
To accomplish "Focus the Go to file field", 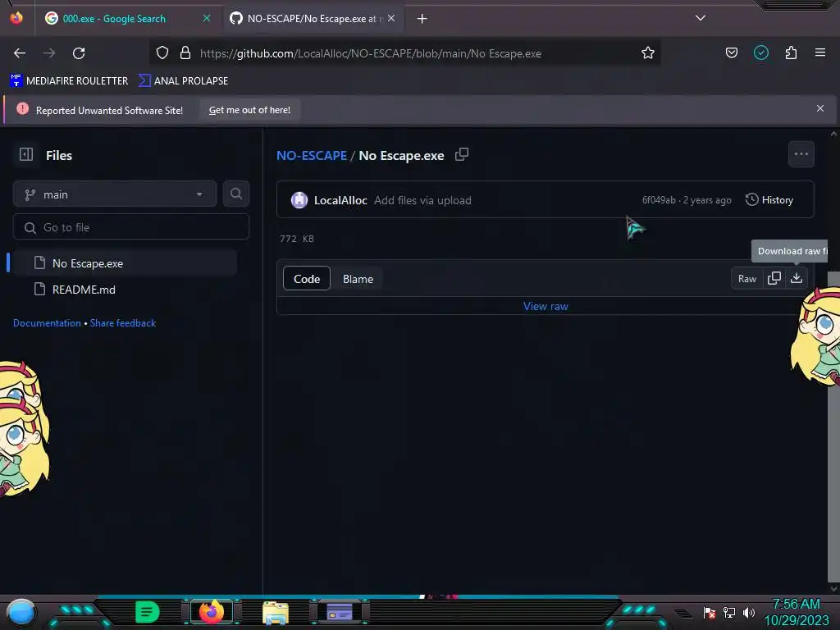I will click(131, 227).
